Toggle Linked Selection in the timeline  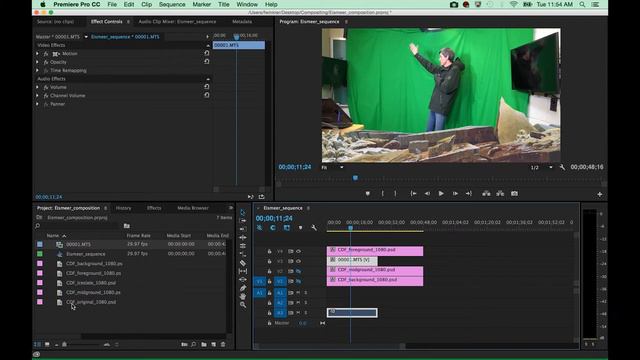pos(287,228)
